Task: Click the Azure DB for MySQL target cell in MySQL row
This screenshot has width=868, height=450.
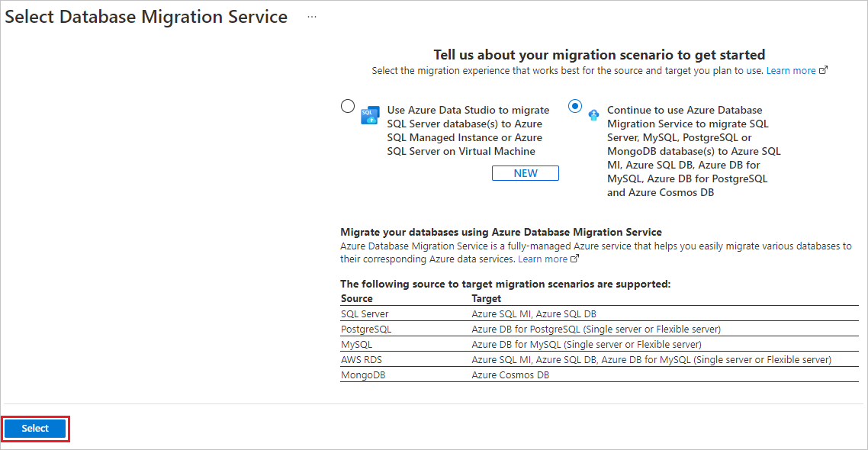Action: tap(587, 344)
